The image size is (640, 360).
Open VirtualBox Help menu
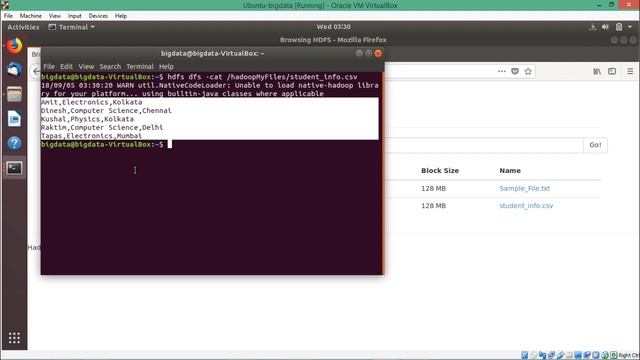coord(121,16)
